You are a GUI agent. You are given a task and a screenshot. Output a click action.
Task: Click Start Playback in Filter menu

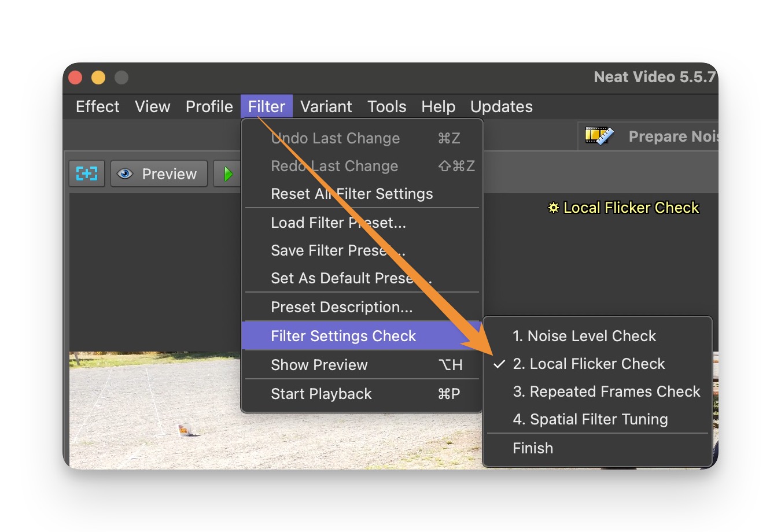pyautogui.click(x=321, y=394)
